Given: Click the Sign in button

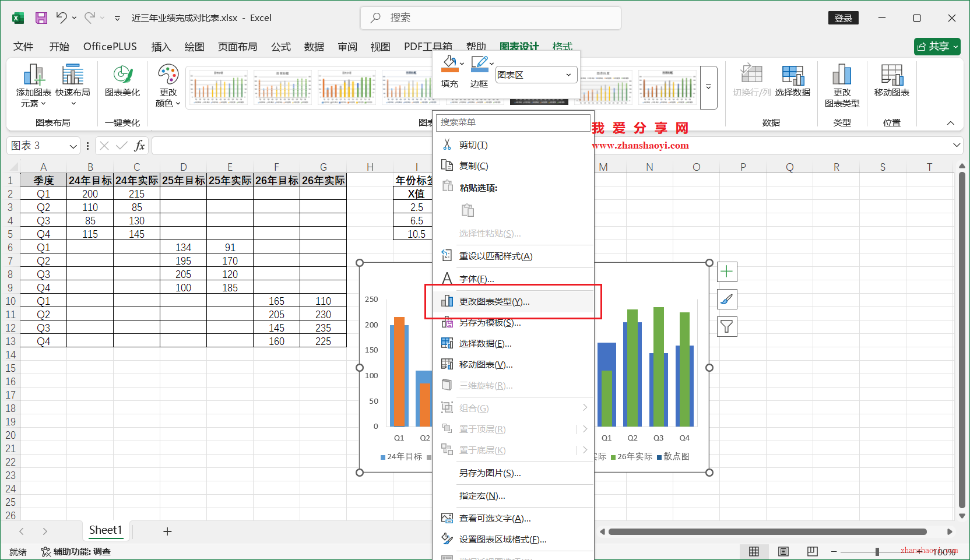Looking at the screenshot, I should [843, 18].
